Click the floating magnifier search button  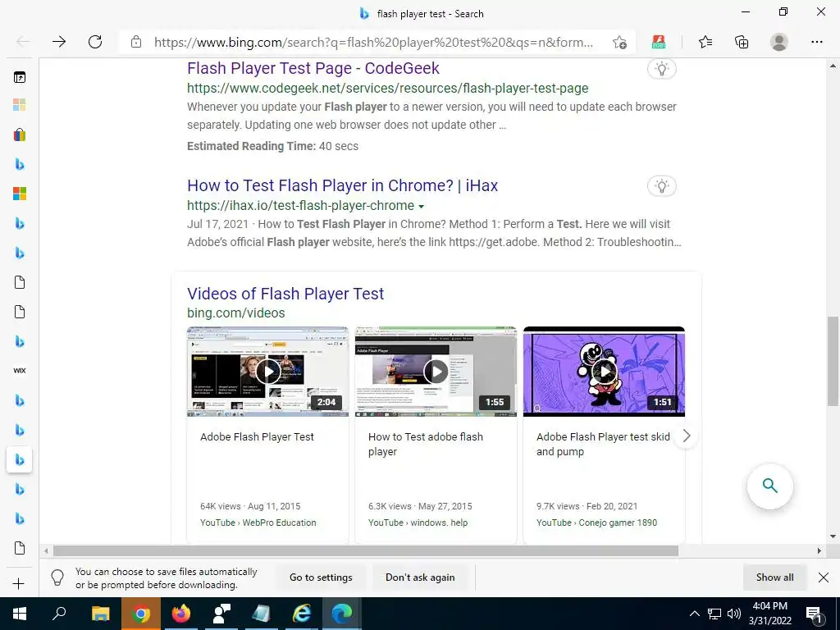[x=769, y=486]
